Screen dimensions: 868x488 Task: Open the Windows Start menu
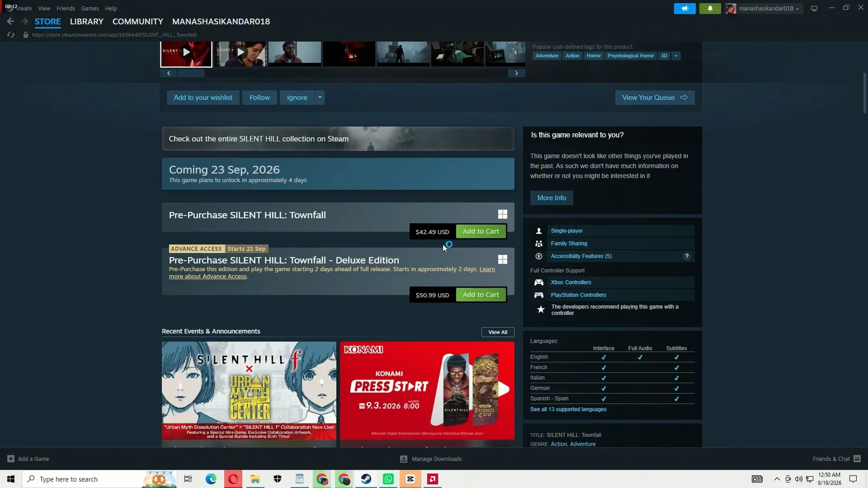pos(10,479)
